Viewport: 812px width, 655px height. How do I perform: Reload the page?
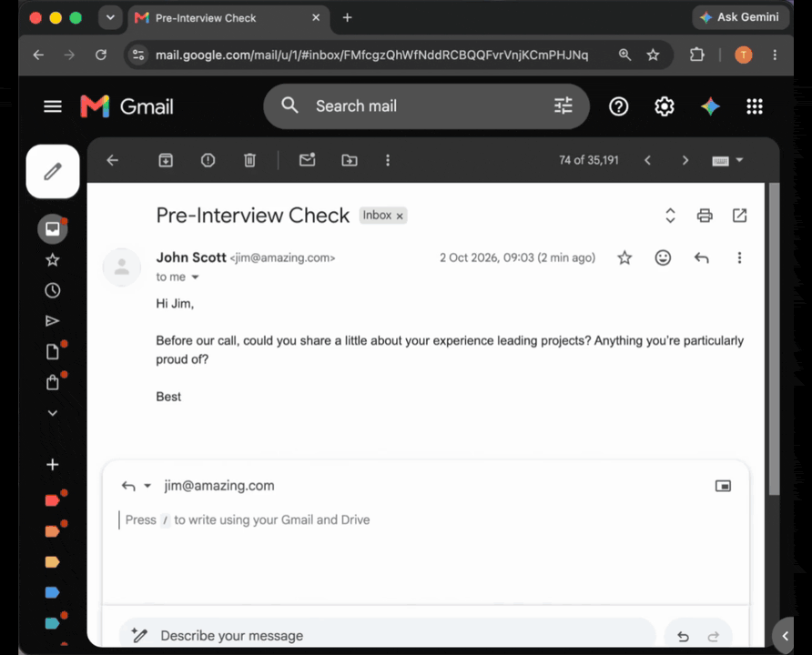[x=101, y=55]
